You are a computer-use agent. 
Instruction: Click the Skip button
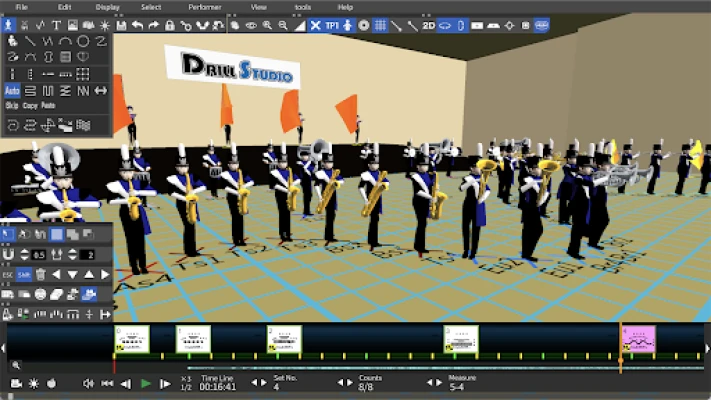[x=12, y=105]
